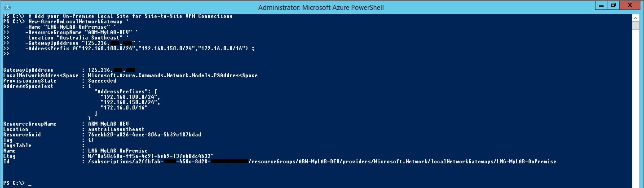The height and width of the screenshot is (188, 644).
Task: Click the final PS C:\> prompt cursor
Action: click(30, 184)
